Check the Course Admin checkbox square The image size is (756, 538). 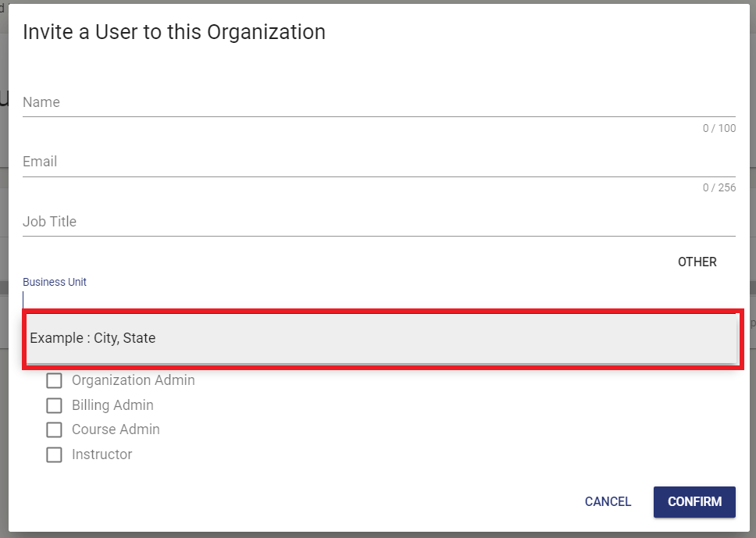click(54, 429)
